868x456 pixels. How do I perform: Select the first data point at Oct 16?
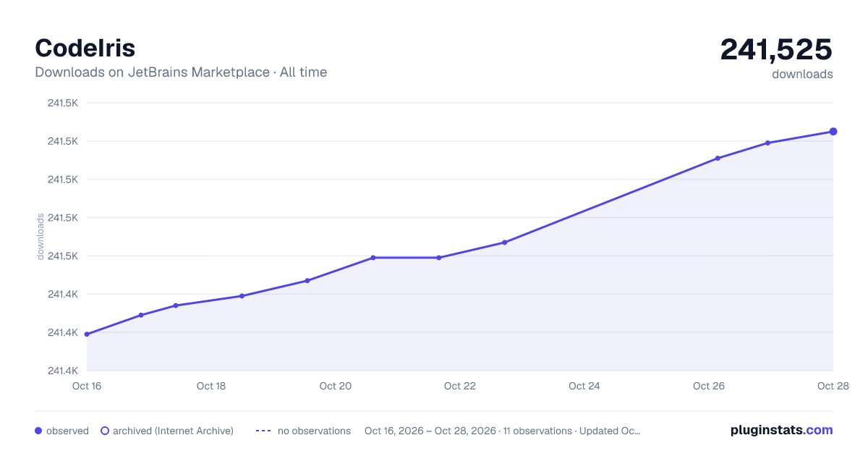click(x=87, y=334)
